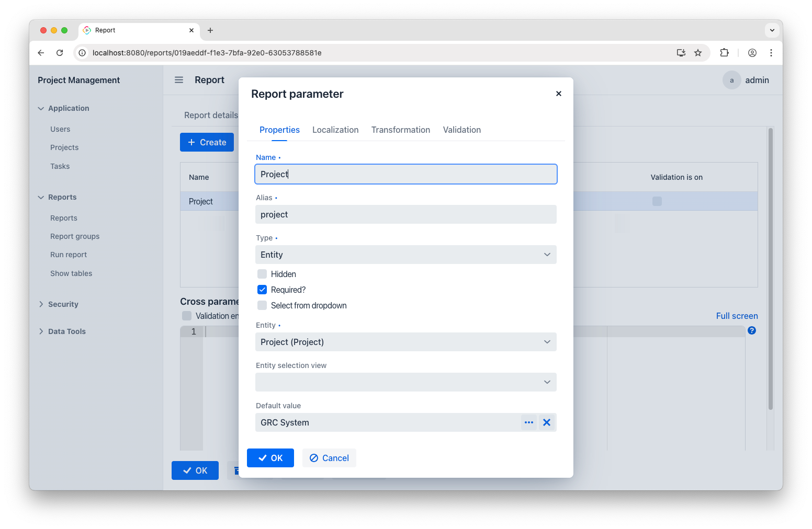812x529 pixels.
Task: Confirm the dialog with the OK button
Action: click(x=270, y=458)
